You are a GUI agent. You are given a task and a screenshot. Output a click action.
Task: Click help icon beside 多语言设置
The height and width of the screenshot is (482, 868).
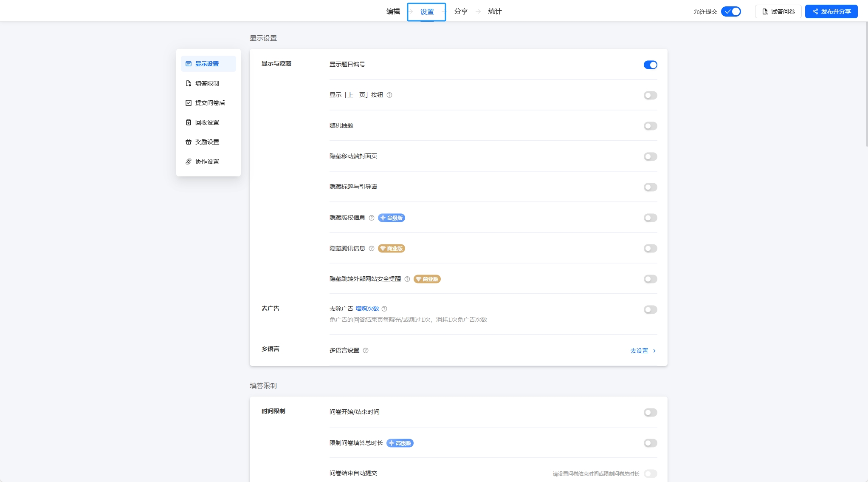click(x=366, y=350)
